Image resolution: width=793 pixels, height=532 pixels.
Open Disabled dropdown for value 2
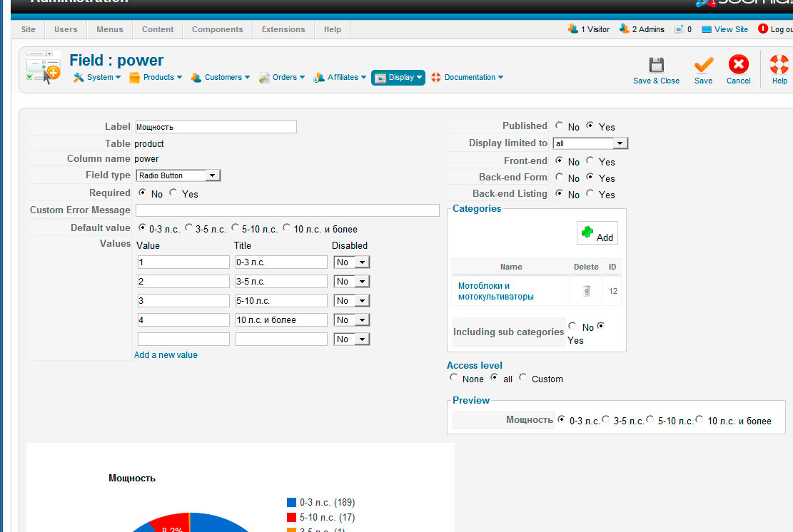[x=351, y=282]
